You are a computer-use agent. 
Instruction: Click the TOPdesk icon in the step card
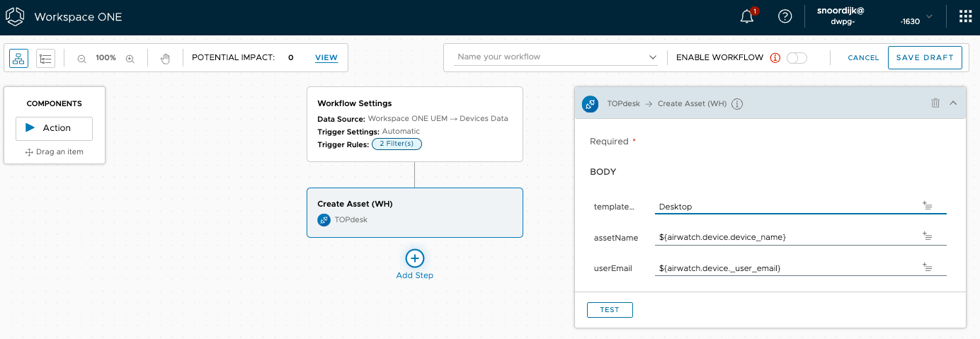[x=324, y=220]
